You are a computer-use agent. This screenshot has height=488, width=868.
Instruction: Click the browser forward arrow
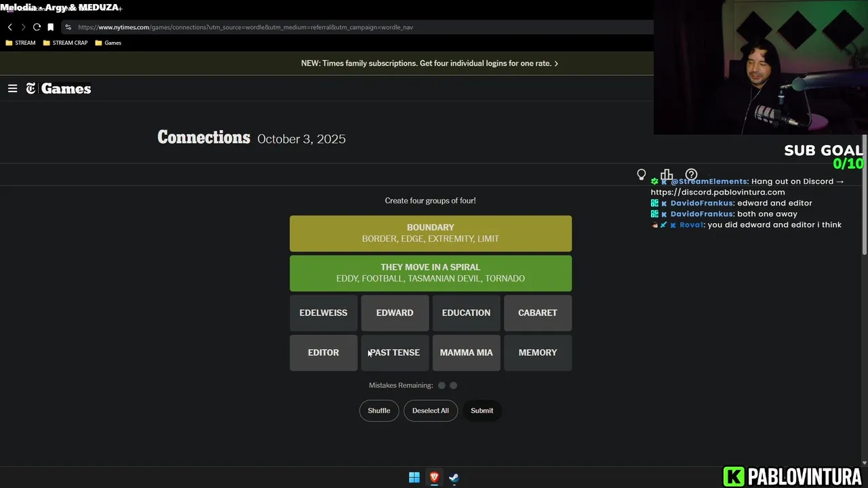tap(23, 27)
